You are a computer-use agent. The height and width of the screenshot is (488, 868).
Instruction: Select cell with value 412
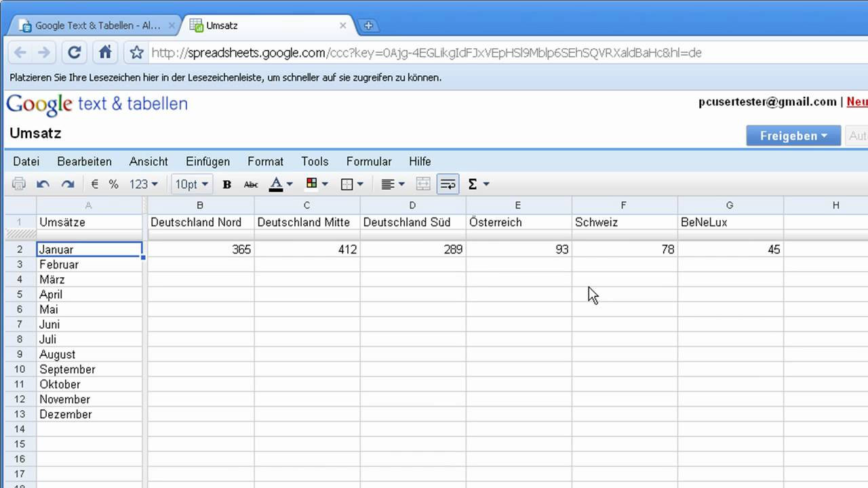coord(307,249)
